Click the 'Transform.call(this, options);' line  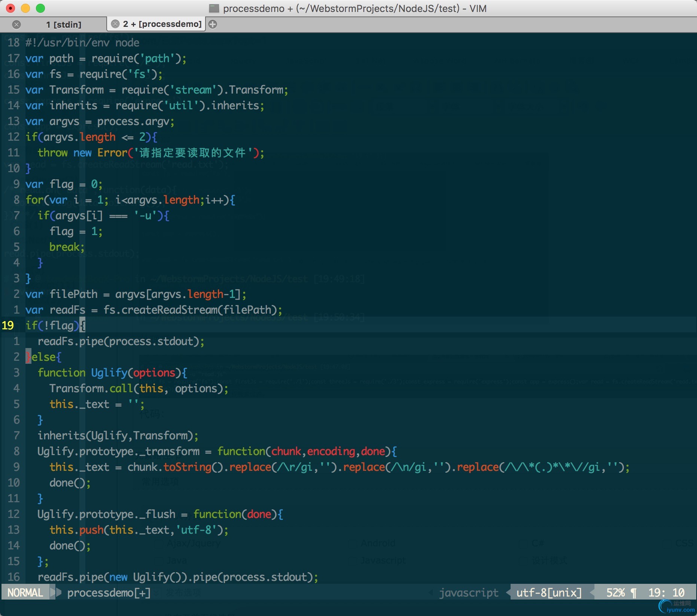[x=139, y=388]
